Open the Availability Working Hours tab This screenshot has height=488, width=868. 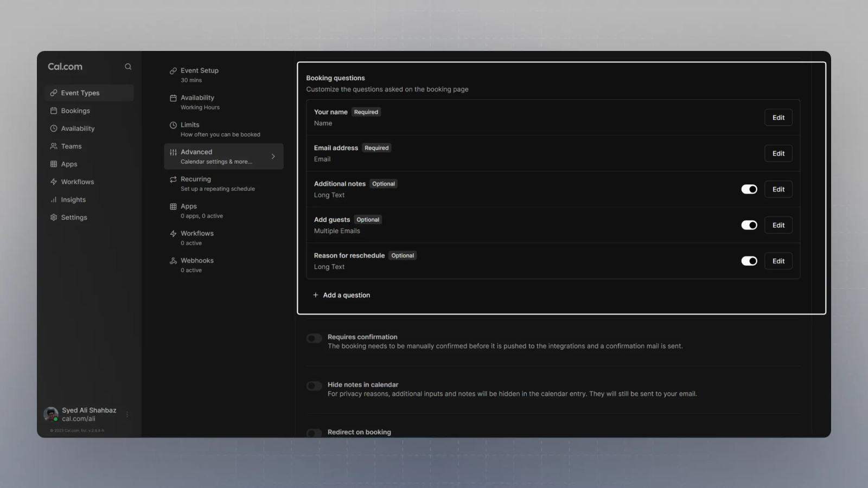pos(200,102)
